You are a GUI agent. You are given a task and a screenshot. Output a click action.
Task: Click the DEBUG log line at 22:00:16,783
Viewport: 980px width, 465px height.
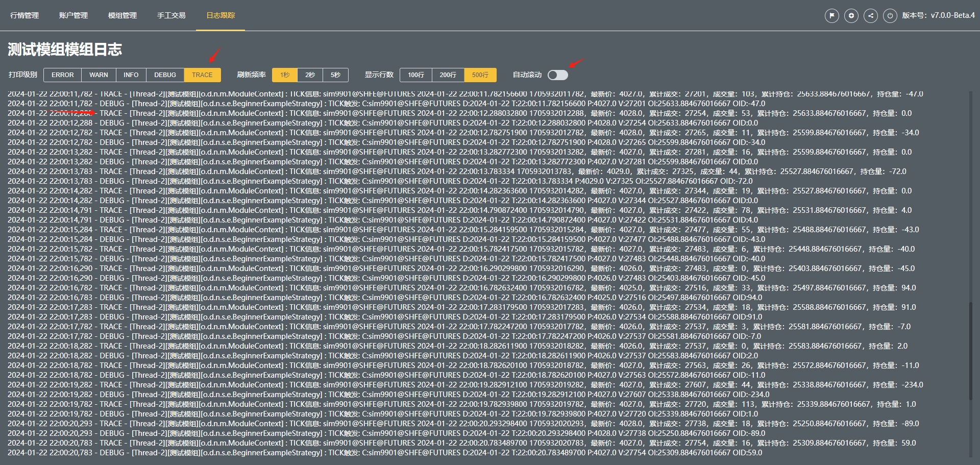pos(385,298)
